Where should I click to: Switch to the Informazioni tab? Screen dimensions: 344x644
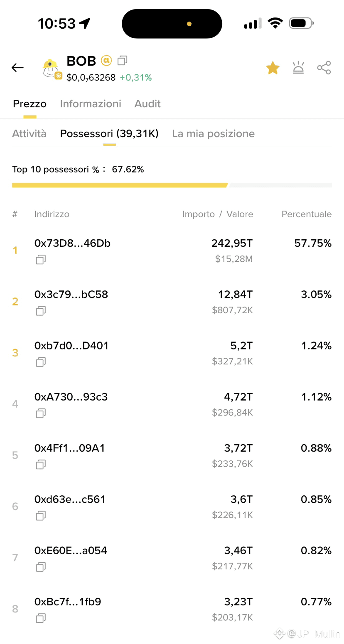[91, 103]
